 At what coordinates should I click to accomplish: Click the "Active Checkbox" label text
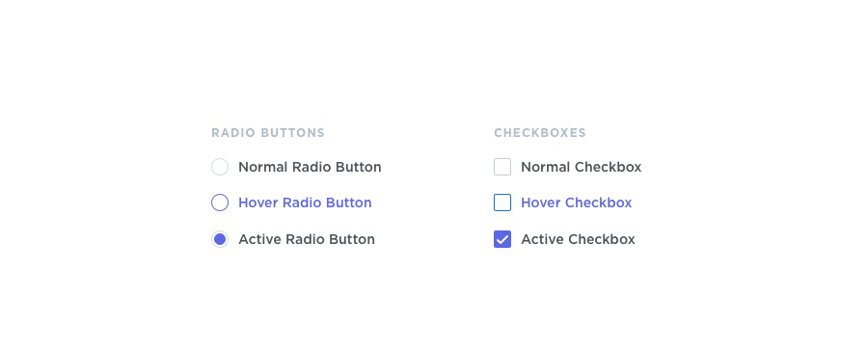click(578, 239)
